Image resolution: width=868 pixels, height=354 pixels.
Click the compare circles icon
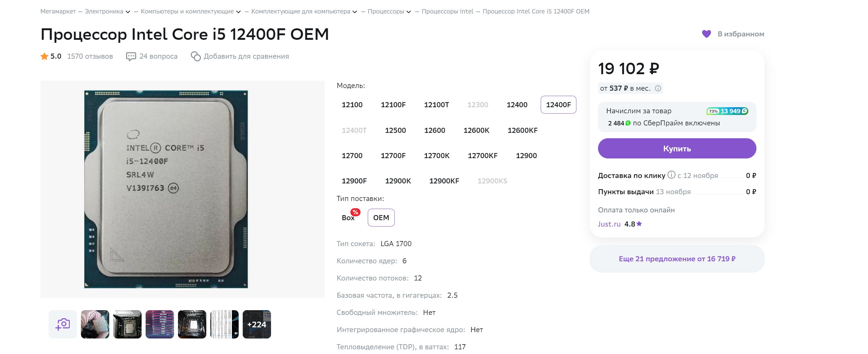click(x=196, y=56)
